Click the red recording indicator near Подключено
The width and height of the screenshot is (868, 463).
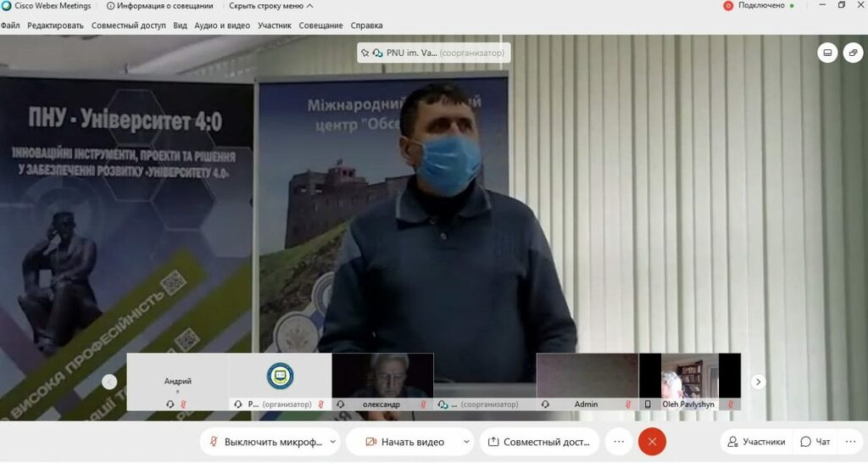(727, 5)
